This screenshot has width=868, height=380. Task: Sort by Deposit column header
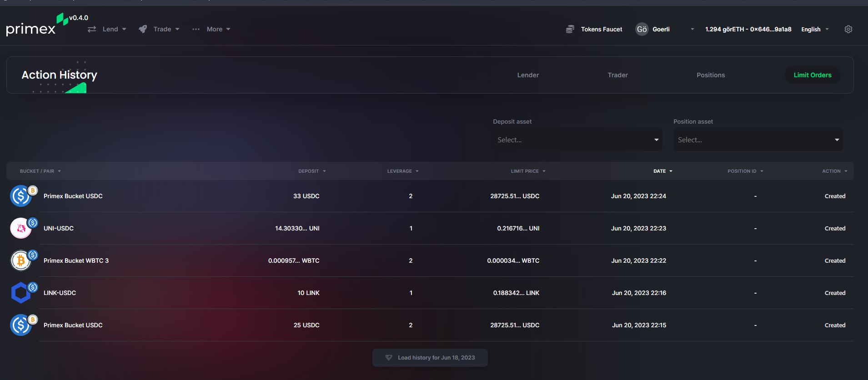[x=312, y=171]
